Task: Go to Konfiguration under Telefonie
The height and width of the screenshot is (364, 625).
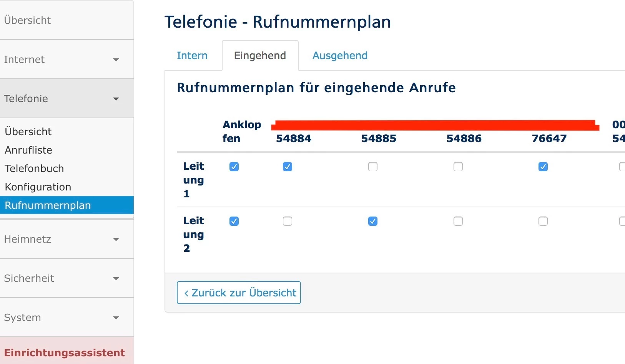Action: 38,187
